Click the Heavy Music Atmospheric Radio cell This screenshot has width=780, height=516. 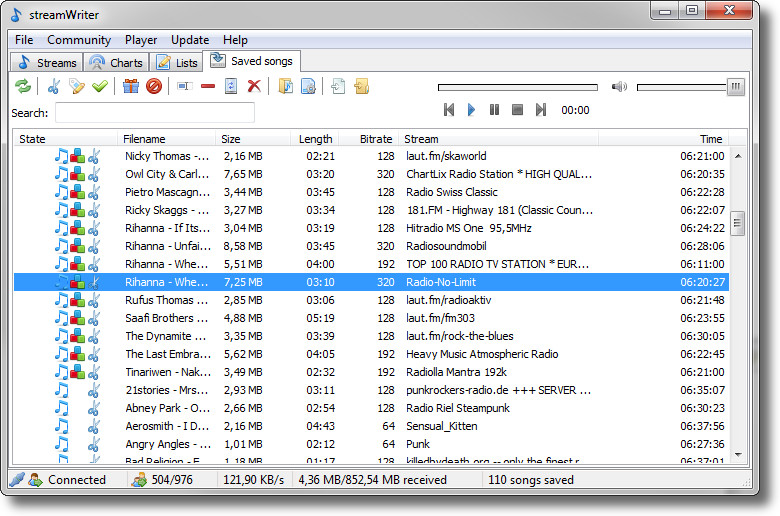pyautogui.click(x=482, y=354)
